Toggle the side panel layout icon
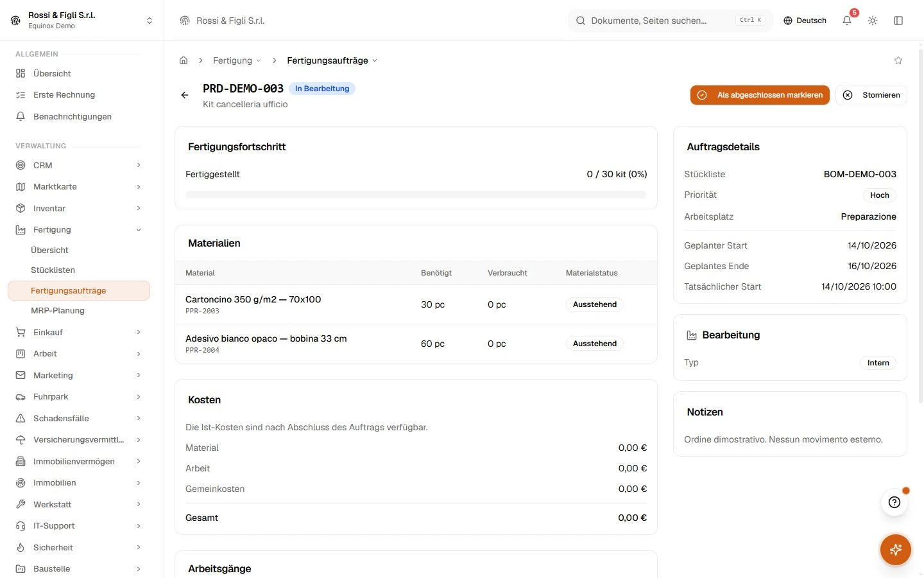Image resolution: width=924 pixels, height=578 pixels. pyautogui.click(x=898, y=21)
